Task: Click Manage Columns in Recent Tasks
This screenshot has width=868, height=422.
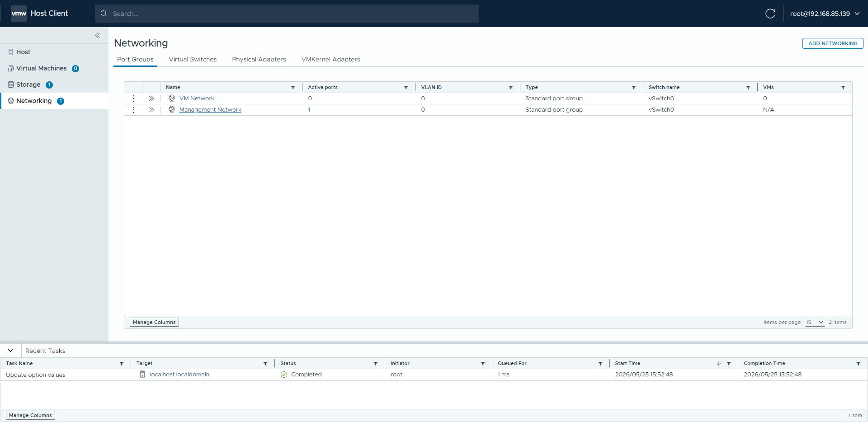Action: [x=31, y=415]
